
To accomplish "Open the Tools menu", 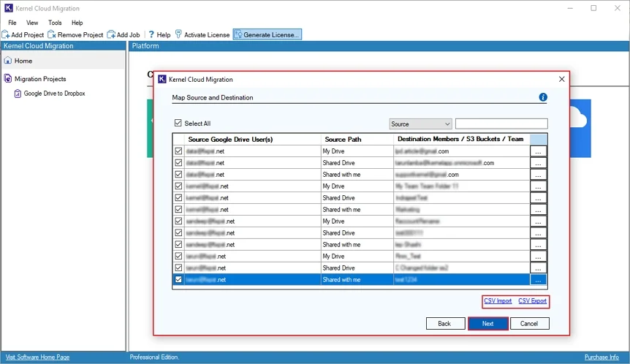I will (55, 23).
